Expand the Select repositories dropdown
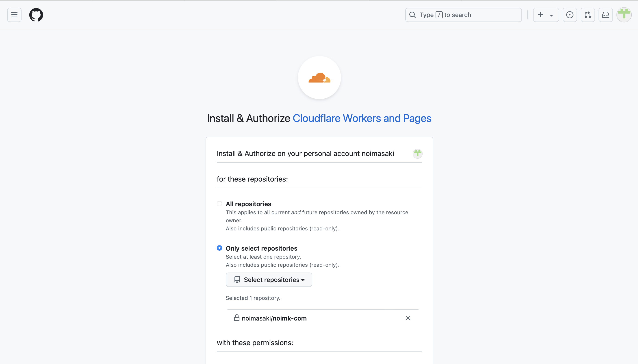 [269, 280]
